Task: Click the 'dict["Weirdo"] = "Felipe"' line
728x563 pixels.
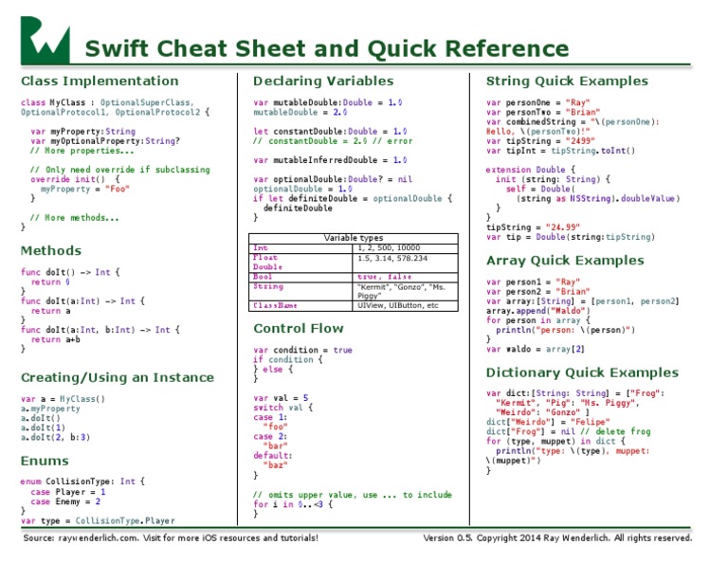Action: click(548, 422)
